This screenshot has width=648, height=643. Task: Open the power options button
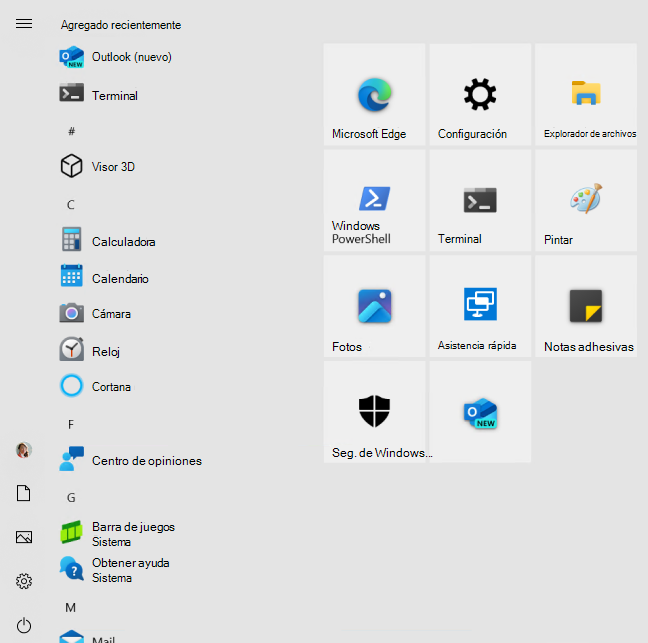(24, 625)
